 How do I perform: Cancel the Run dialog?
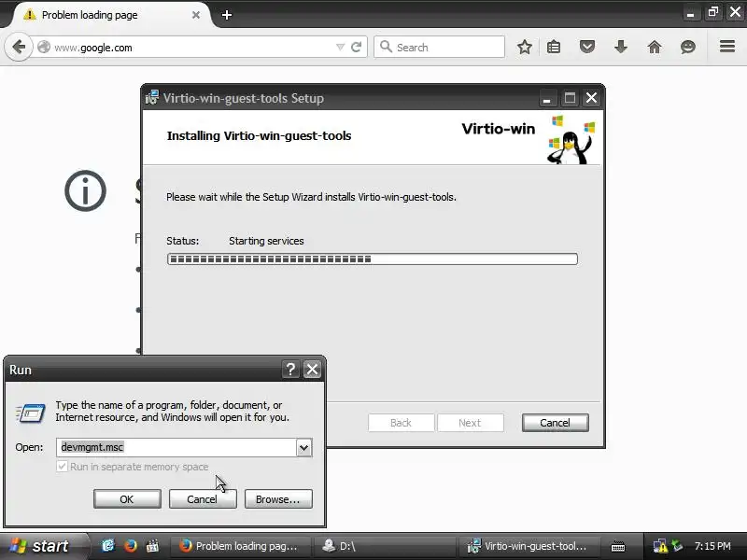click(x=203, y=499)
